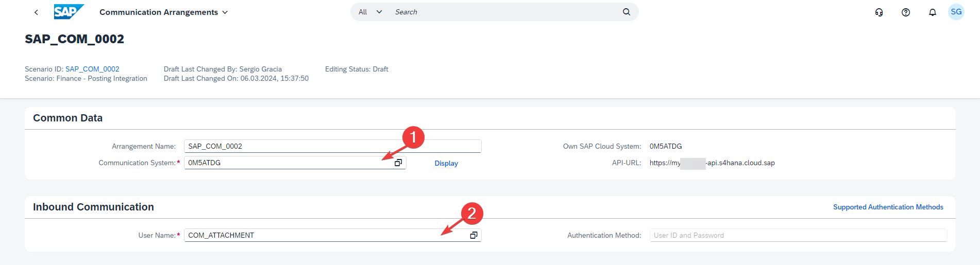Click the Draft Last Changed On timestamp
This screenshot has width=980, height=265.
(x=236, y=78)
